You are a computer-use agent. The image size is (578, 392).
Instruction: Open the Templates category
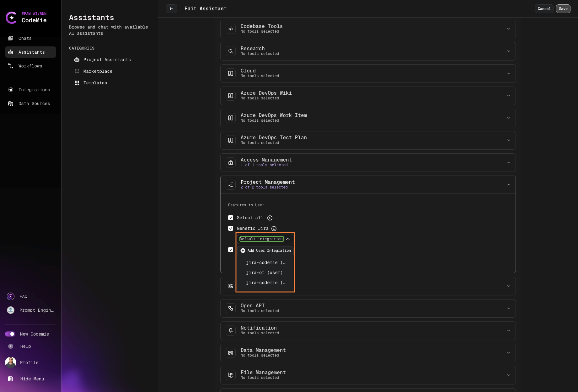(x=95, y=83)
